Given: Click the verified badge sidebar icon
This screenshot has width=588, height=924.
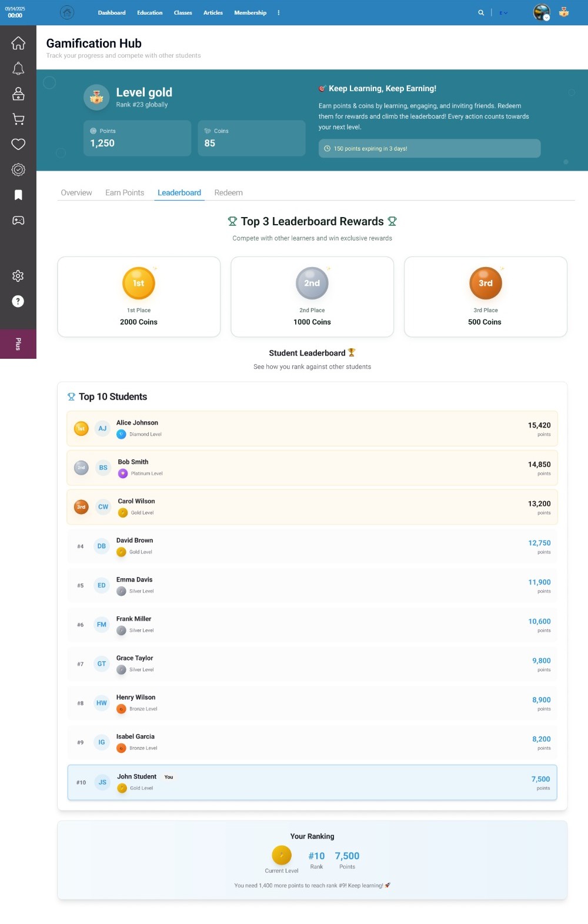Looking at the screenshot, I should pos(18,170).
